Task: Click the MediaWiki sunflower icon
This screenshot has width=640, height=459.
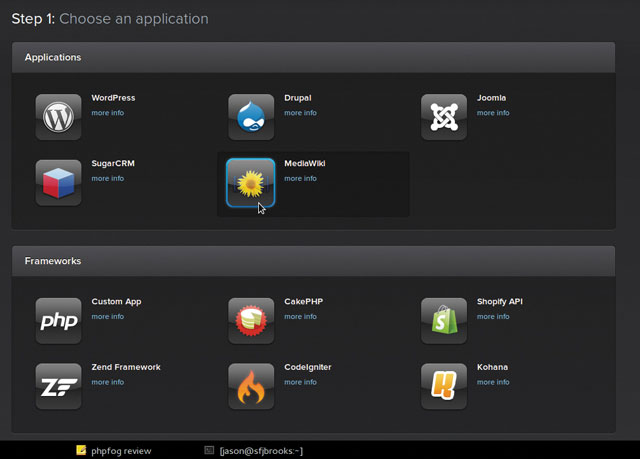Action: point(251,182)
